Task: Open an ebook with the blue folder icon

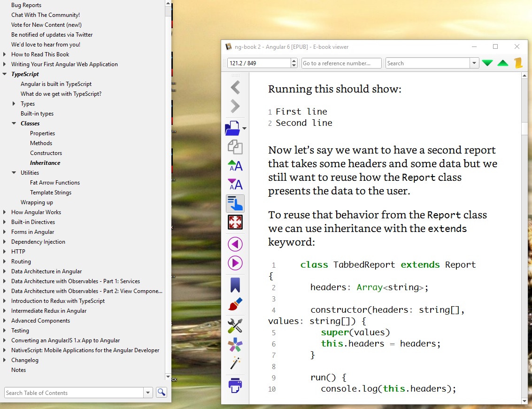Action: [232, 128]
